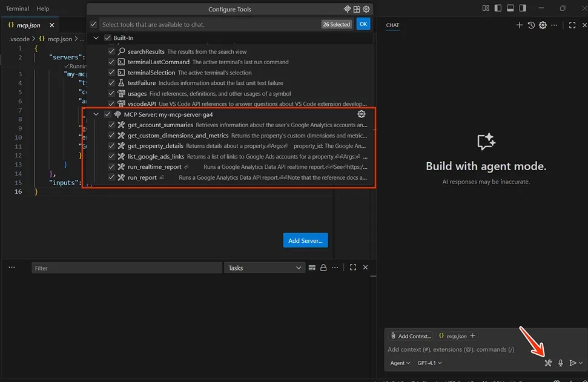Click the 26 Selected badge

coord(336,24)
